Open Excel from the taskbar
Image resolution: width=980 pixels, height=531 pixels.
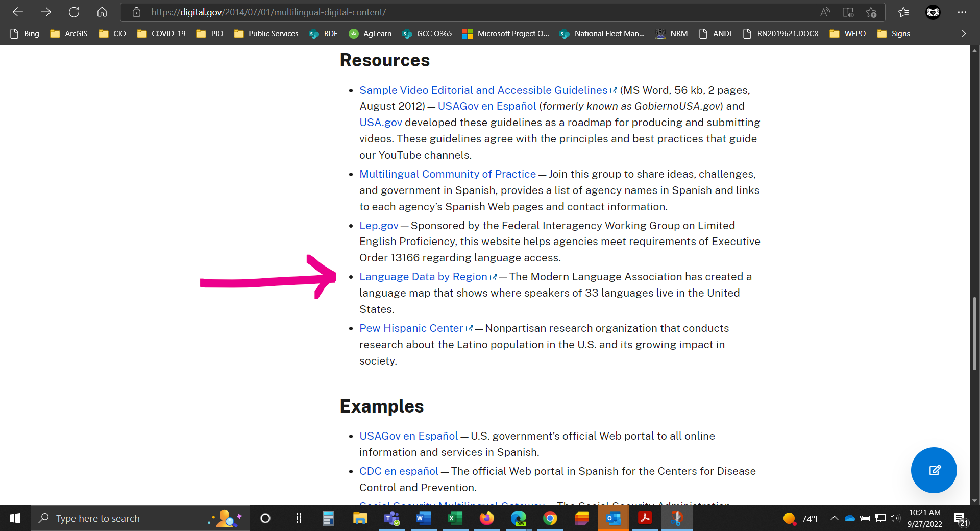(455, 518)
